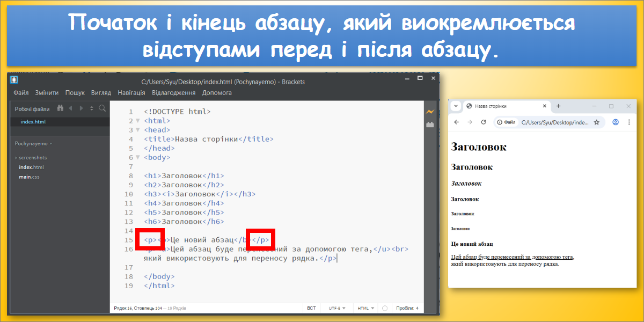The image size is (644, 322).
Task: Navigate forward with the sidebar right arrow
Action: pyautogui.click(x=81, y=108)
